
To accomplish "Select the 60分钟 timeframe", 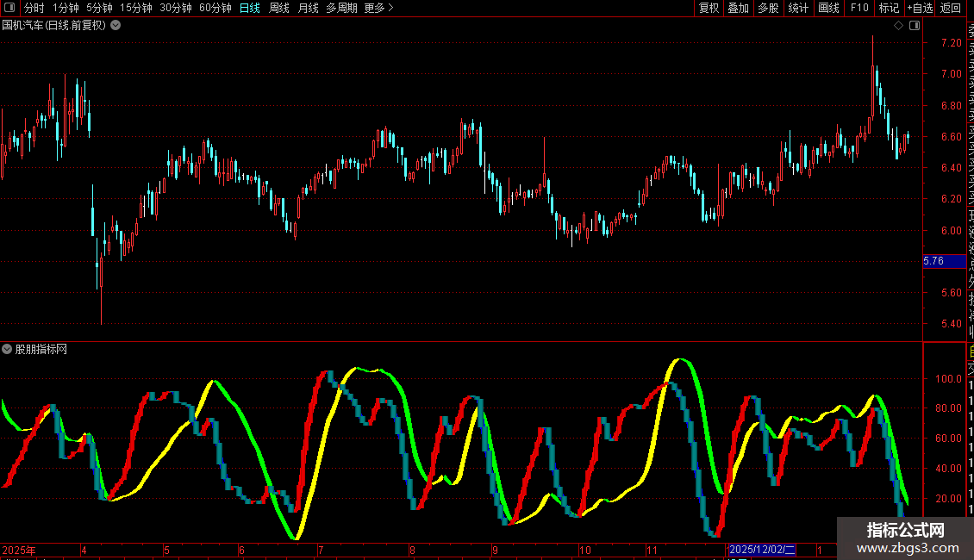I will point(215,8).
